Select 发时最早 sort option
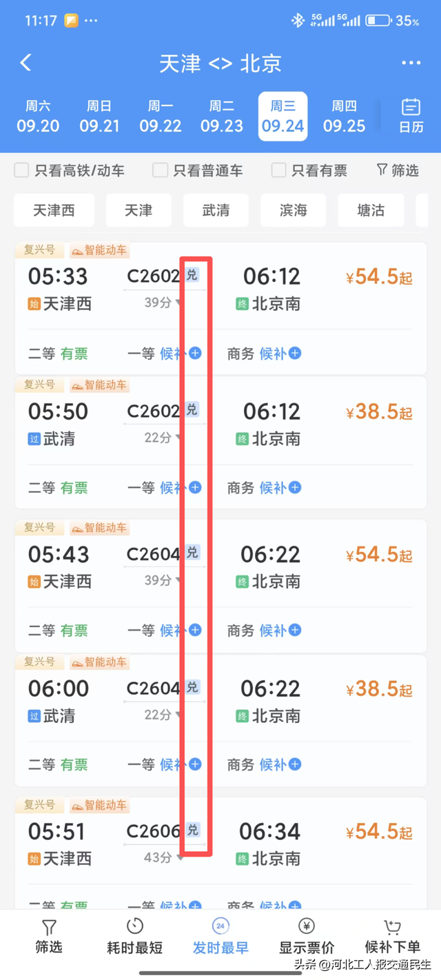This screenshot has height=980, width=441. pyautogui.click(x=220, y=936)
